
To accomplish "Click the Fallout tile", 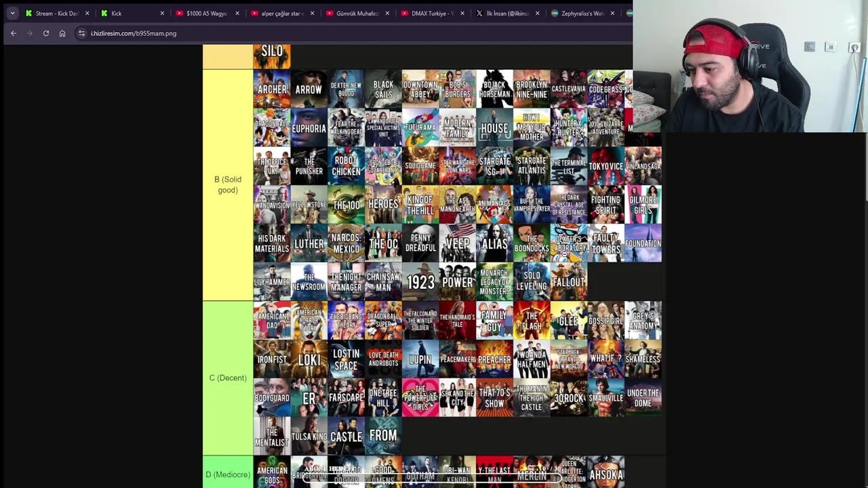I will pyautogui.click(x=568, y=282).
